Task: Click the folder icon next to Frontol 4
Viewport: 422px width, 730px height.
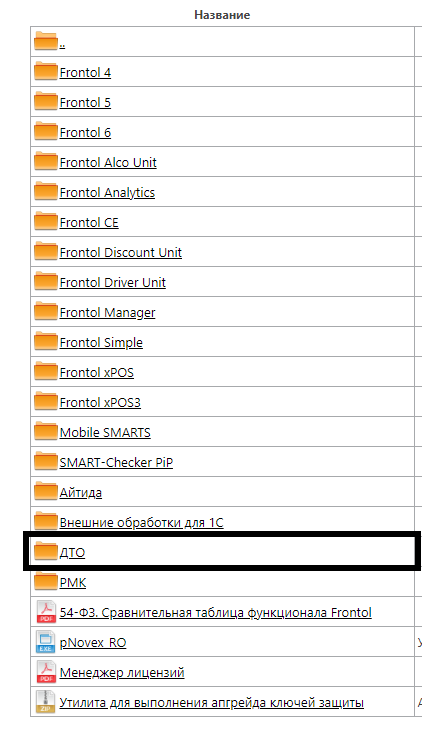Action: click(x=45, y=71)
